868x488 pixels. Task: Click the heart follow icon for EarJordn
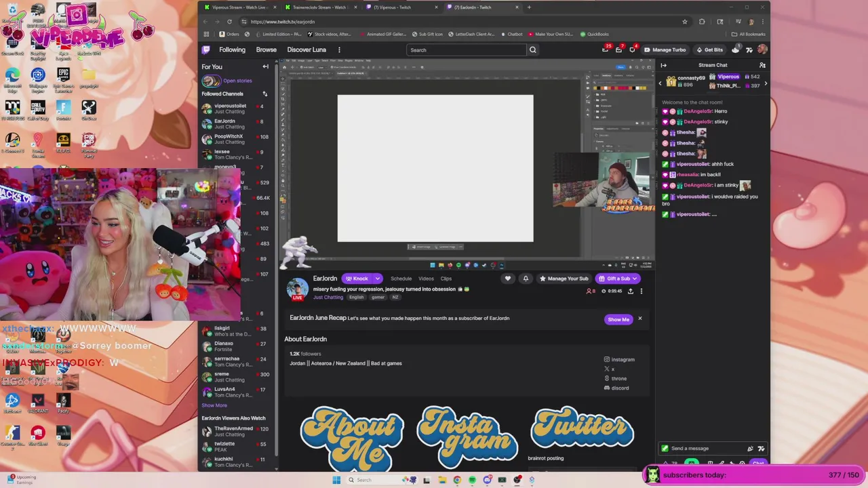pyautogui.click(x=507, y=279)
